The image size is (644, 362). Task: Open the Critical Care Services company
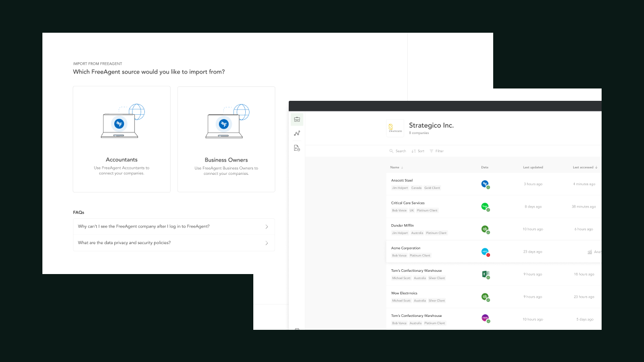(408, 203)
